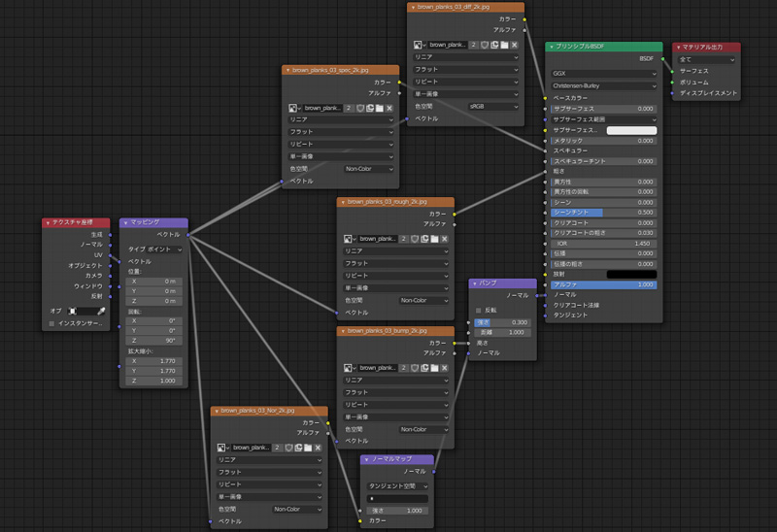Enable 反転 checkbox in バンプ node

pos(478,310)
